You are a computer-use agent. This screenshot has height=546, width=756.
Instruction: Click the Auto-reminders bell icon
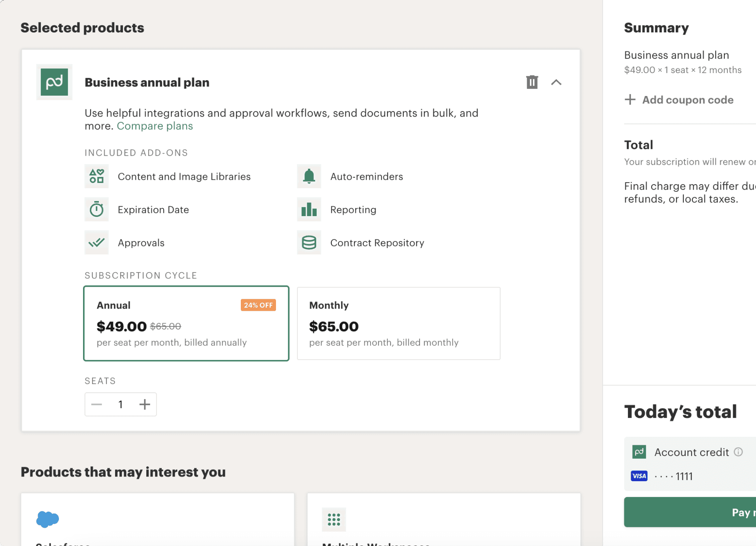point(309,176)
